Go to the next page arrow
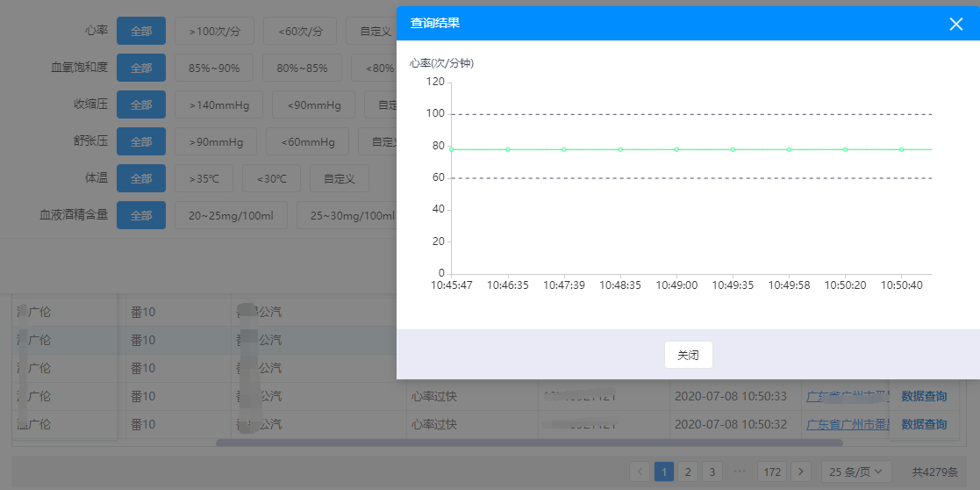980x490 pixels. point(801,472)
